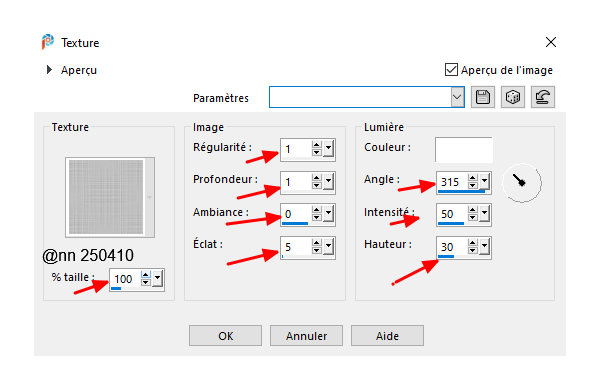This screenshot has height=386, width=596.
Task: Click the PaintShop Pro logo icon
Action: pos(48,42)
